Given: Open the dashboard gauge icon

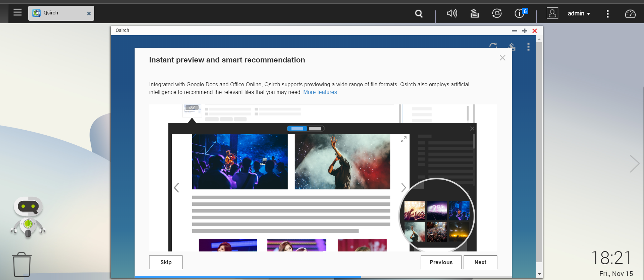Looking at the screenshot, I should (x=630, y=13).
